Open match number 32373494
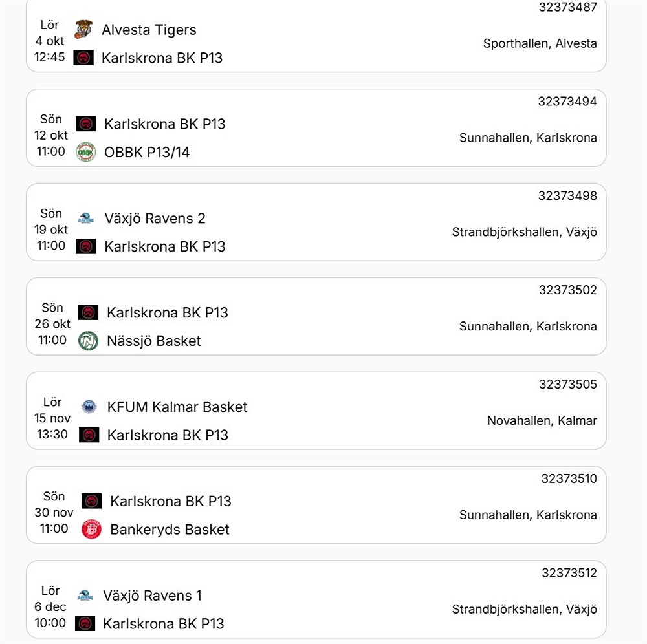The height and width of the screenshot is (644, 647). click(567, 102)
